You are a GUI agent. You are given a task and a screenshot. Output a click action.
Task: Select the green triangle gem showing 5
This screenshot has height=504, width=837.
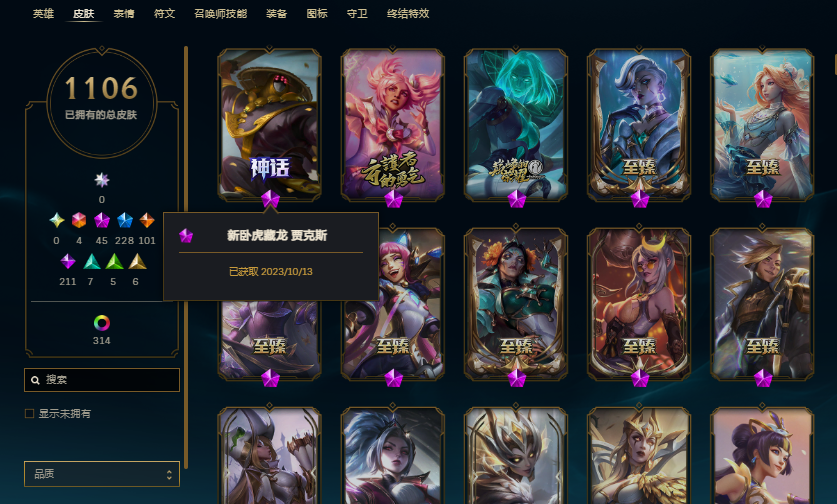pyautogui.click(x=114, y=262)
